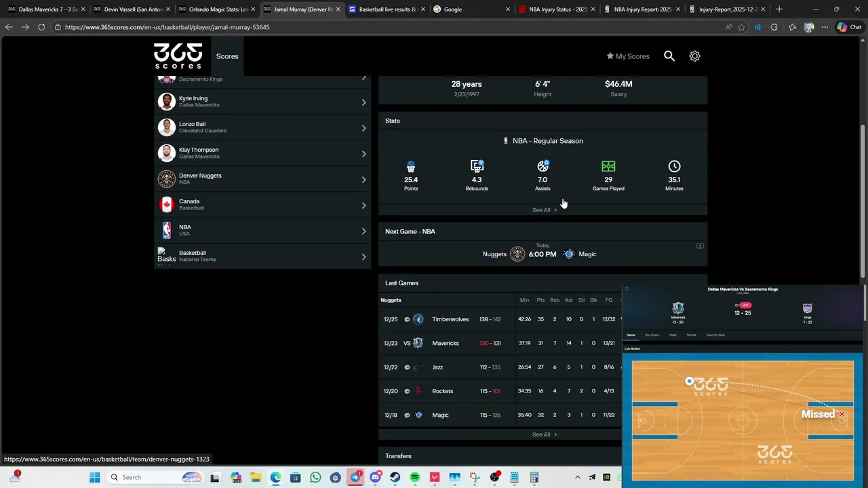Switch to the NBA Injury Status tab
Screen dimensions: 868x488
click(x=556, y=9)
